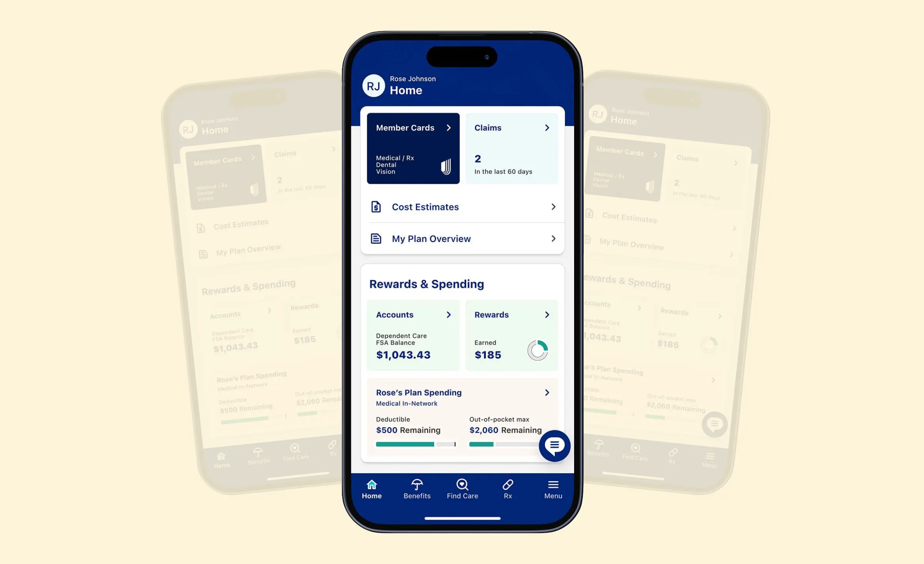The image size is (924, 564).
Task: Expand Rewards earned details
Action: (x=546, y=314)
